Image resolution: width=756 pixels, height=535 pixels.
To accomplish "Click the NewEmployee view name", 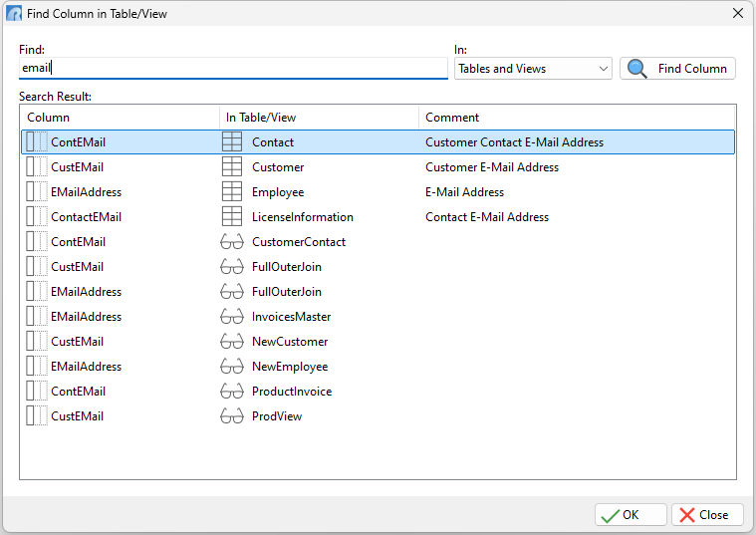I will click(x=290, y=367).
